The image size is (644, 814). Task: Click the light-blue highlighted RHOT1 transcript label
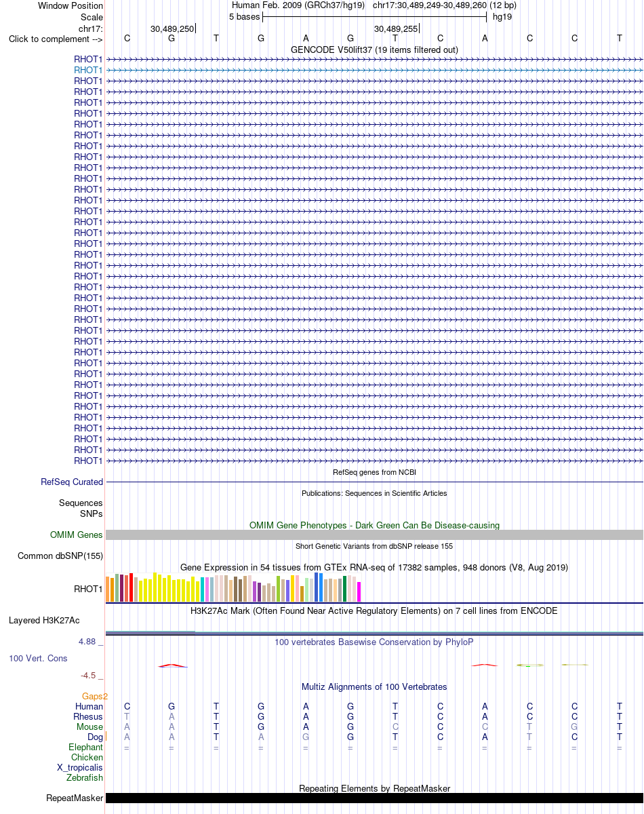point(88,70)
